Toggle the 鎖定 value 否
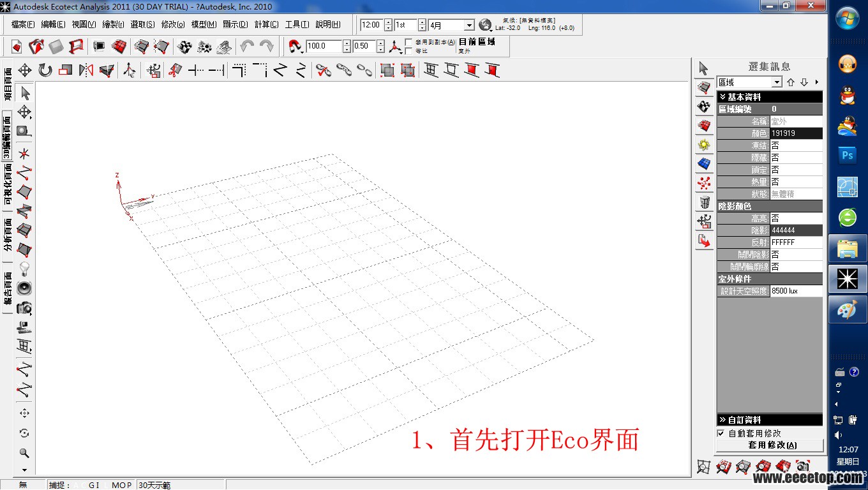This screenshot has height=490, width=868. pos(796,170)
